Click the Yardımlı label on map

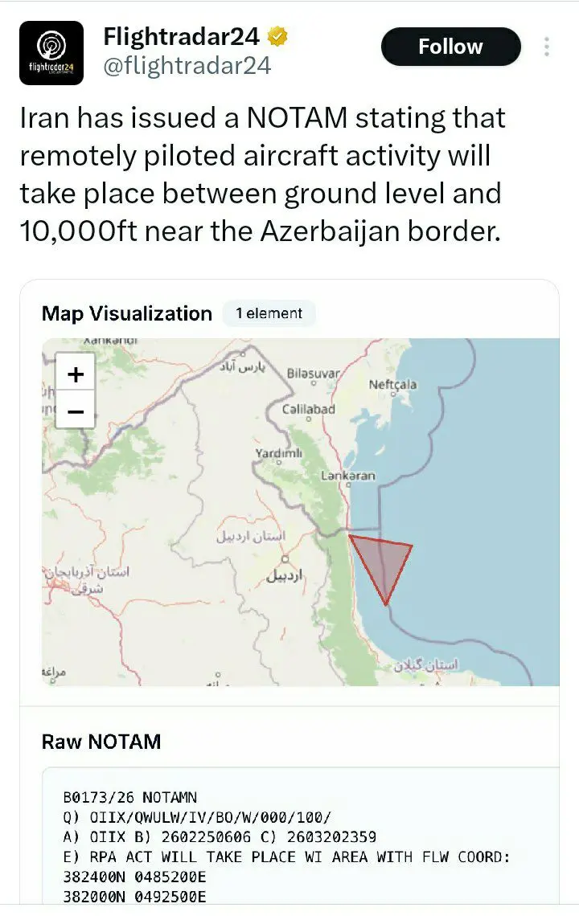(278, 454)
